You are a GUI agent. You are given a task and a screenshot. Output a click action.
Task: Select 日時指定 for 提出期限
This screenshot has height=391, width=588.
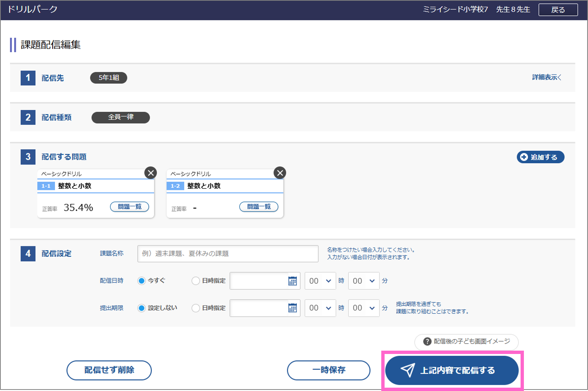[196, 308]
